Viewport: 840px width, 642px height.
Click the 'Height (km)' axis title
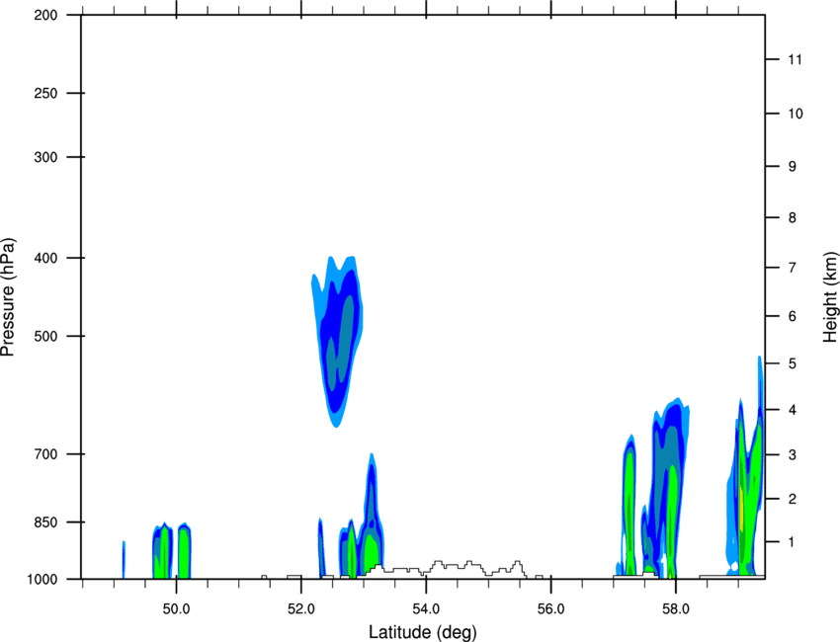(x=830, y=296)
